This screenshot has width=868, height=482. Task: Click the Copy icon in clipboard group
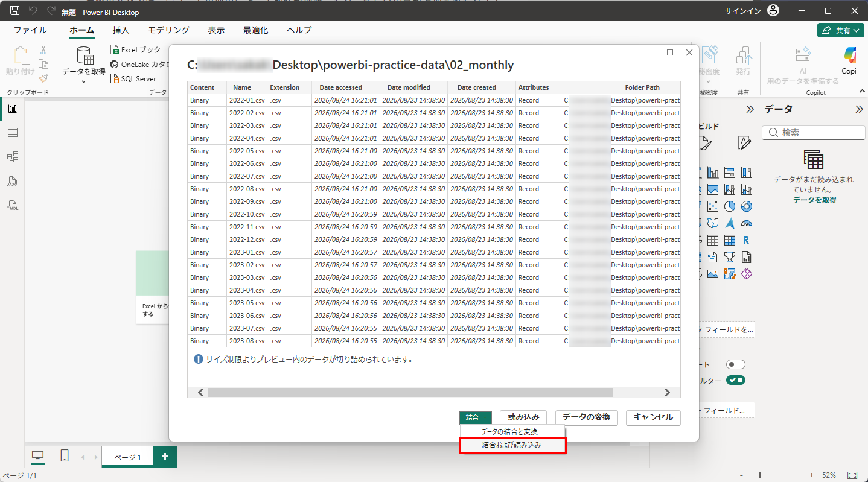[x=43, y=64]
